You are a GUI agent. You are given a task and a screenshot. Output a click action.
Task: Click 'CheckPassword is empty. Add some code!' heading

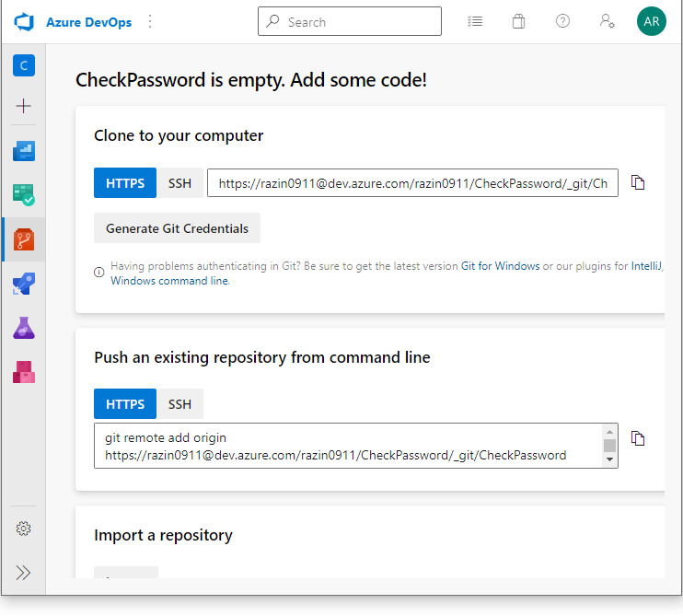click(251, 80)
